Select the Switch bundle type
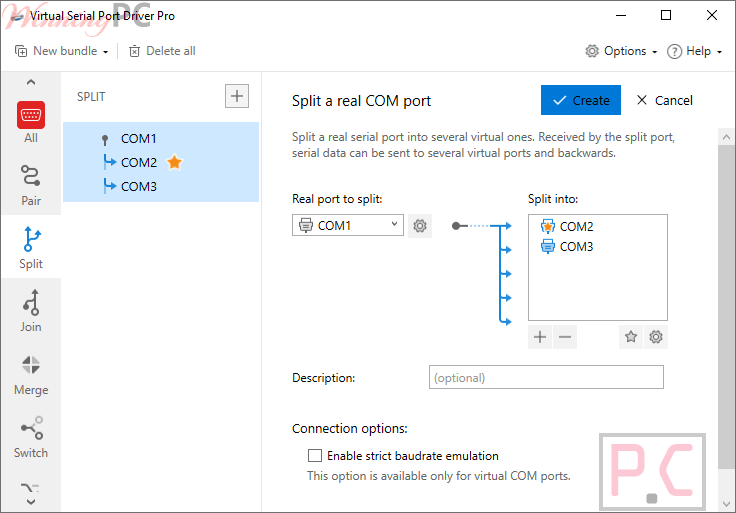This screenshot has height=513, width=736. coord(31,437)
